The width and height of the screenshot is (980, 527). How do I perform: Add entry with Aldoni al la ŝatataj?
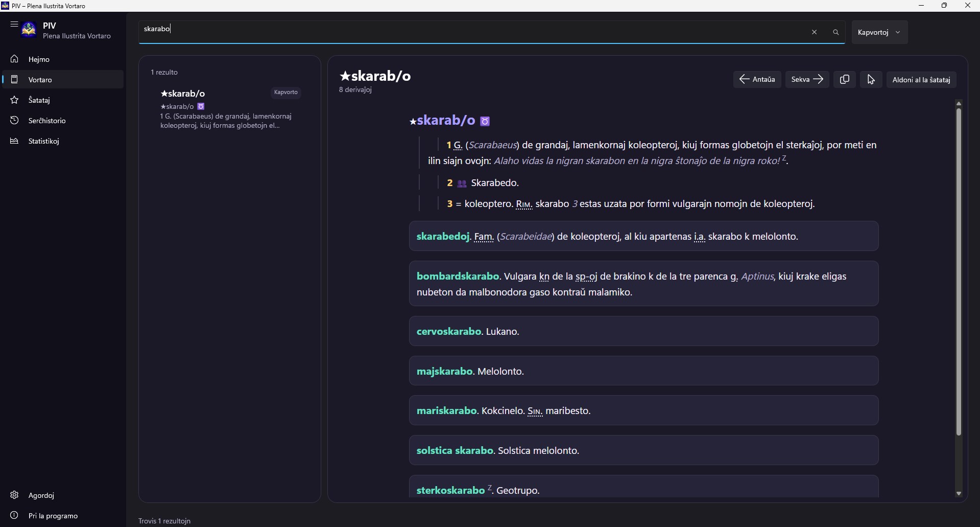[921, 79]
